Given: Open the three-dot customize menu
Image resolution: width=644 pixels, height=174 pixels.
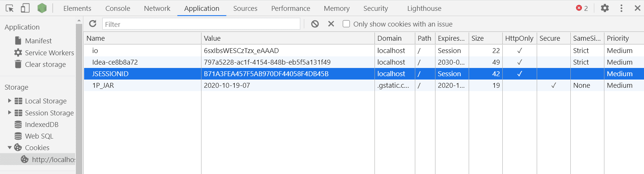Looking at the screenshot, I should [x=621, y=8].
